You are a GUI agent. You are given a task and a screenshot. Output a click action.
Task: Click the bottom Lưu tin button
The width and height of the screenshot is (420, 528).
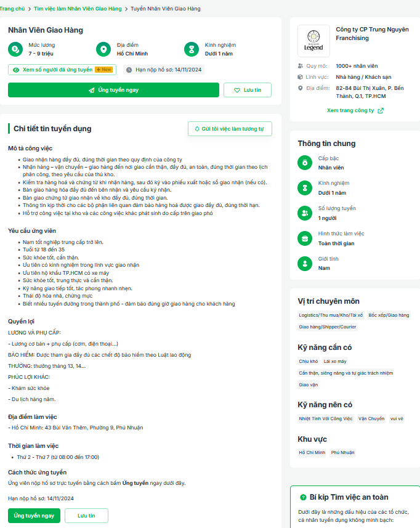coord(86,516)
